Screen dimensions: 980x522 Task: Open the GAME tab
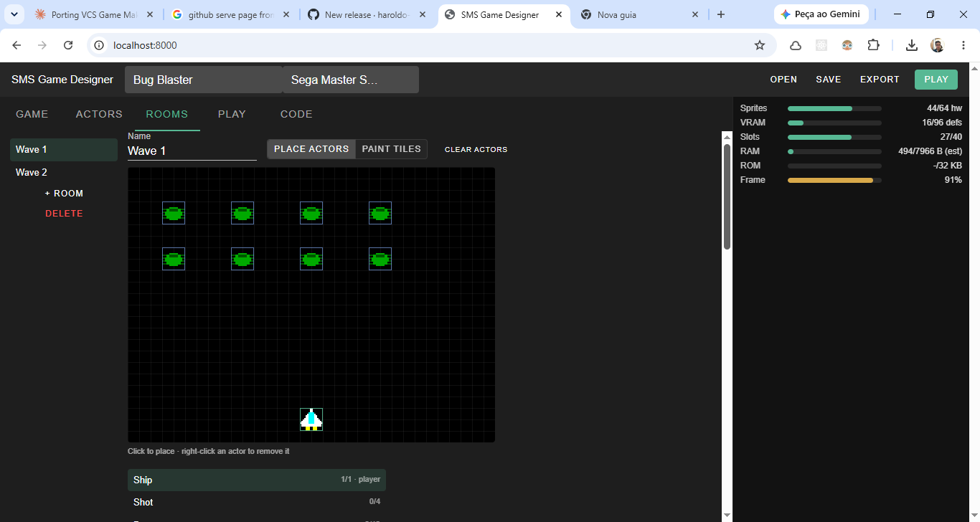32,114
